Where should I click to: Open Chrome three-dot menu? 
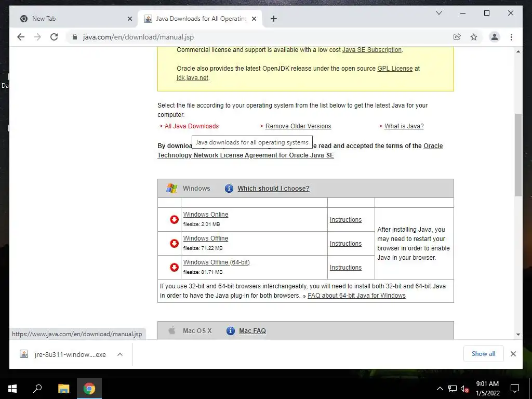tap(511, 37)
